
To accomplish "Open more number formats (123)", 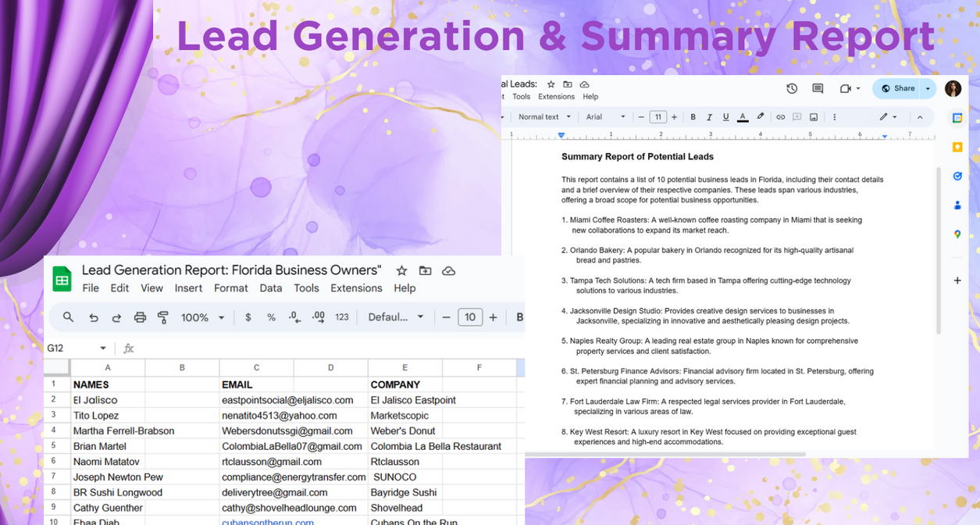I will point(342,317).
